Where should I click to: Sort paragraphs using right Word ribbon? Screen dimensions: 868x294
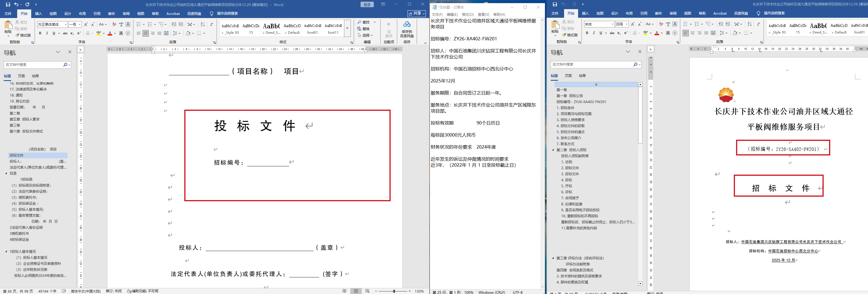click(750, 24)
